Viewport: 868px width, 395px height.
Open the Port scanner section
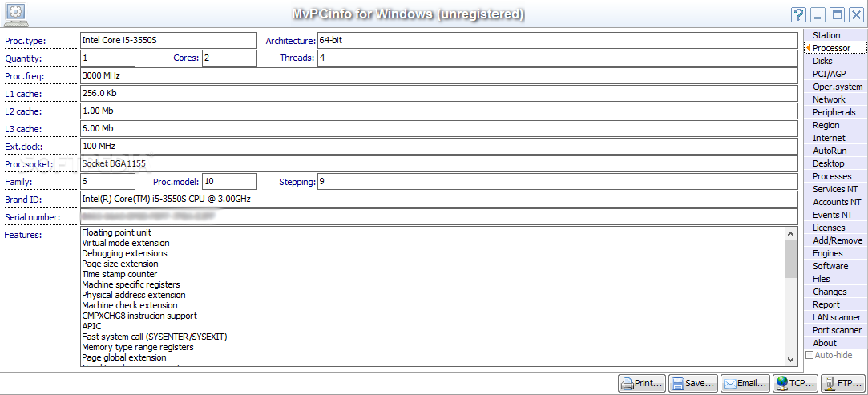click(x=835, y=330)
